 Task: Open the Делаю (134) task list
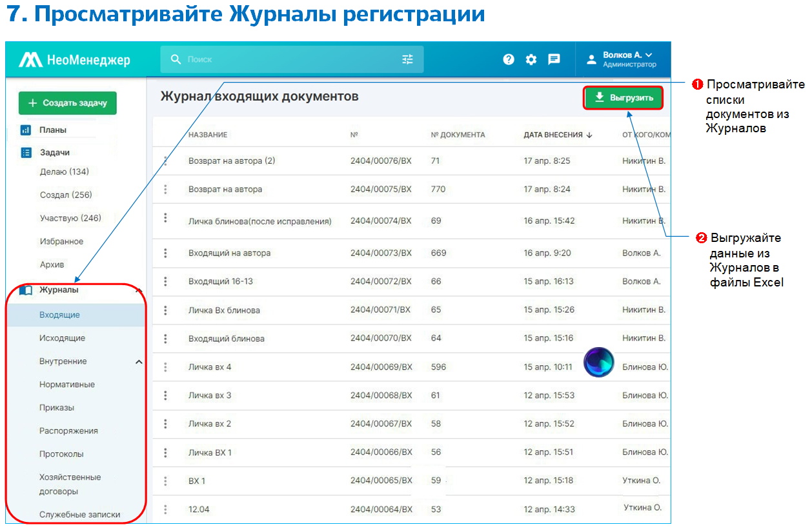point(65,172)
